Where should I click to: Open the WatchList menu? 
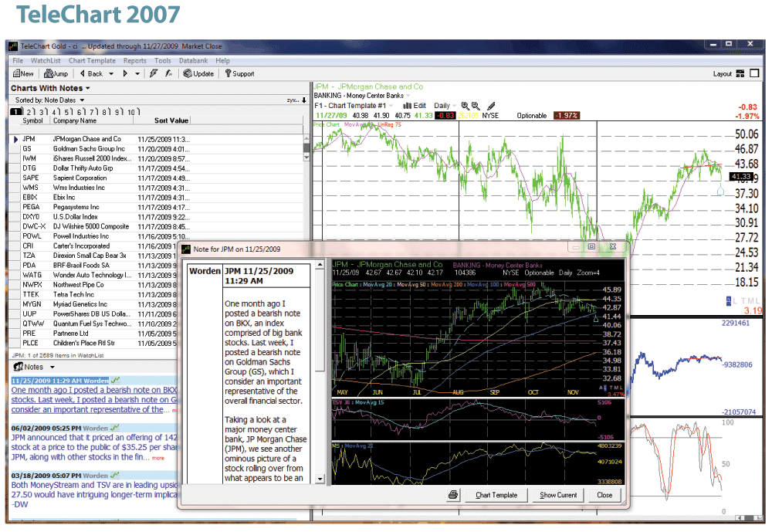pyautogui.click(x=46, y=60)
